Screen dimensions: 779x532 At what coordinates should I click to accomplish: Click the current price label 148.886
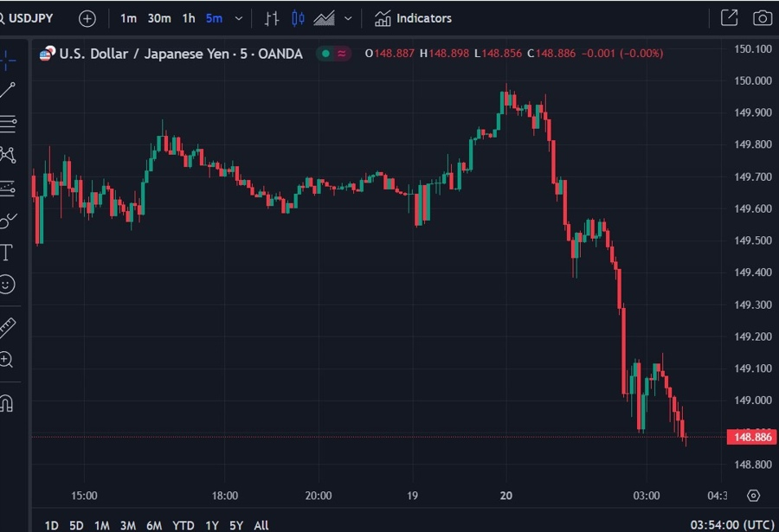click(x=751, y=437)
